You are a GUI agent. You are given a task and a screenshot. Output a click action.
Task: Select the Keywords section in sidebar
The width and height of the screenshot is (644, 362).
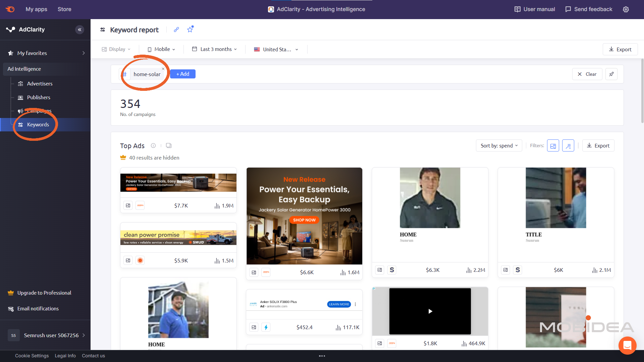(38, 124)
